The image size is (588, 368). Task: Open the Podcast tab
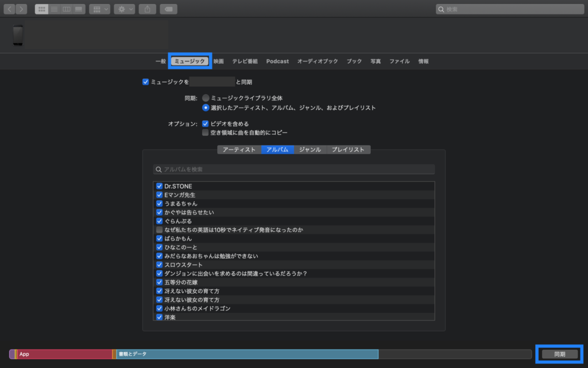(277, 61)
